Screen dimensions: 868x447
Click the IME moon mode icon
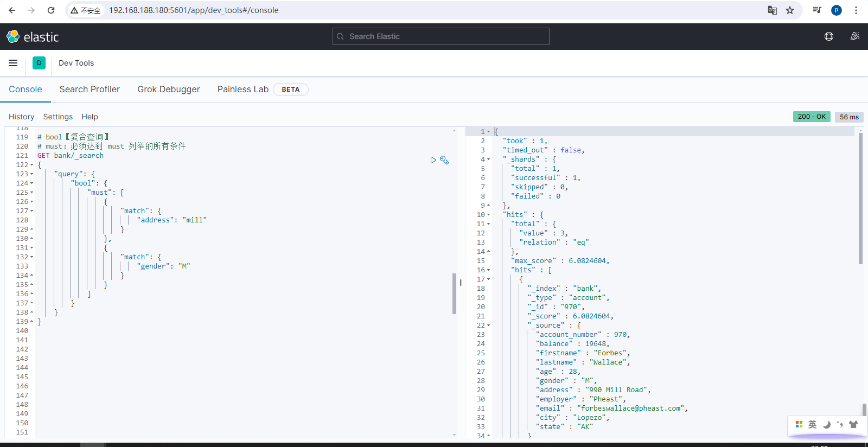click(826, 425)
